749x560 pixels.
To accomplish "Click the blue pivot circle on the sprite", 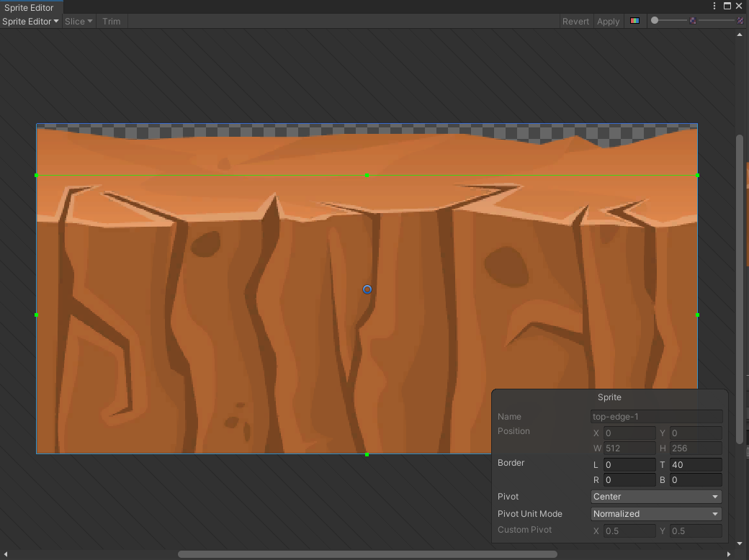I will (367, 289).
